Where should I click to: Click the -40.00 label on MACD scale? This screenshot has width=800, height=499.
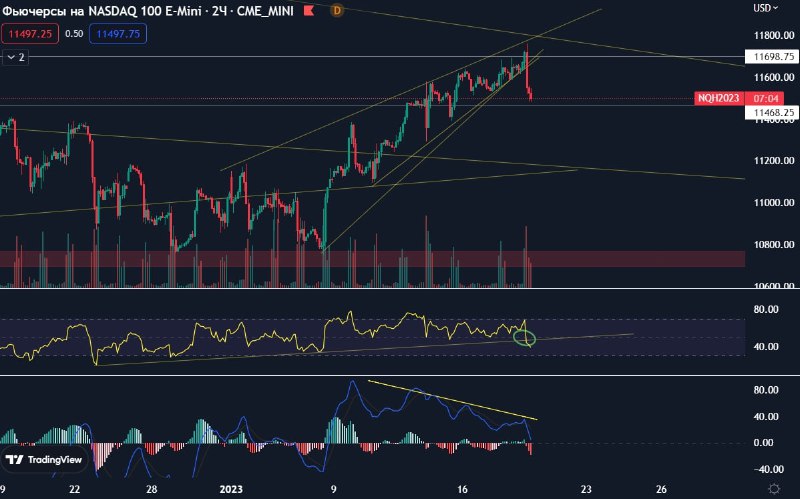pos(768,469)
